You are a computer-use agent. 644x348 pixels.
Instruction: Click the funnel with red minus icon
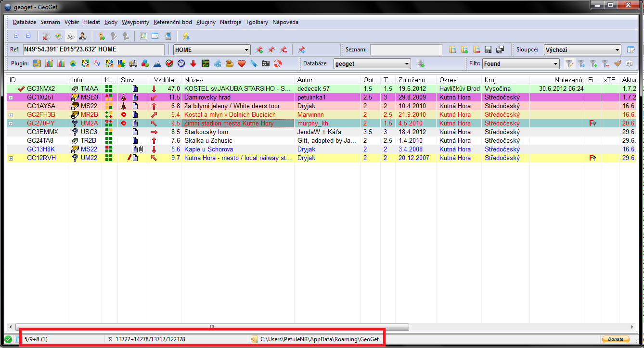tap(605, 63)
